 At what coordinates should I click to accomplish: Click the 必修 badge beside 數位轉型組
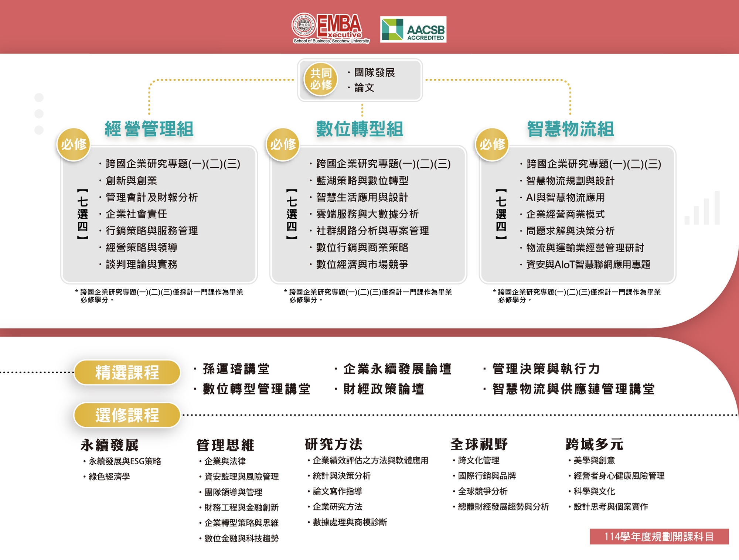[x=283, y=144]
